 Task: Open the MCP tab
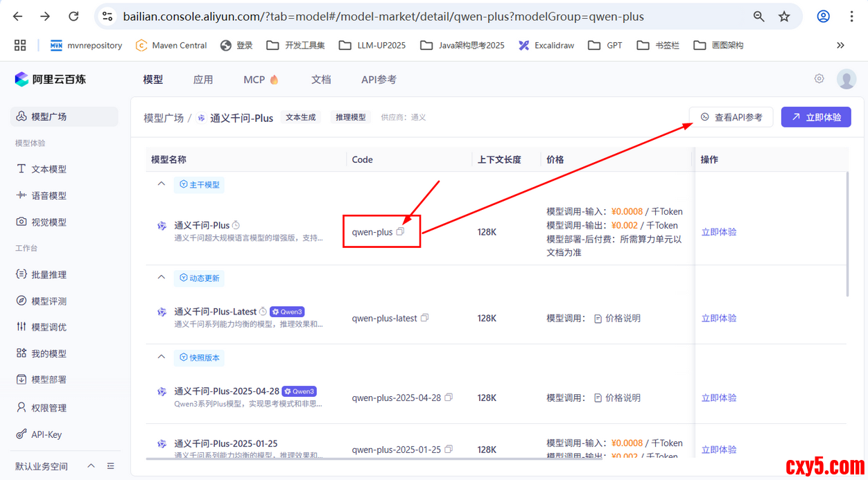261,80
